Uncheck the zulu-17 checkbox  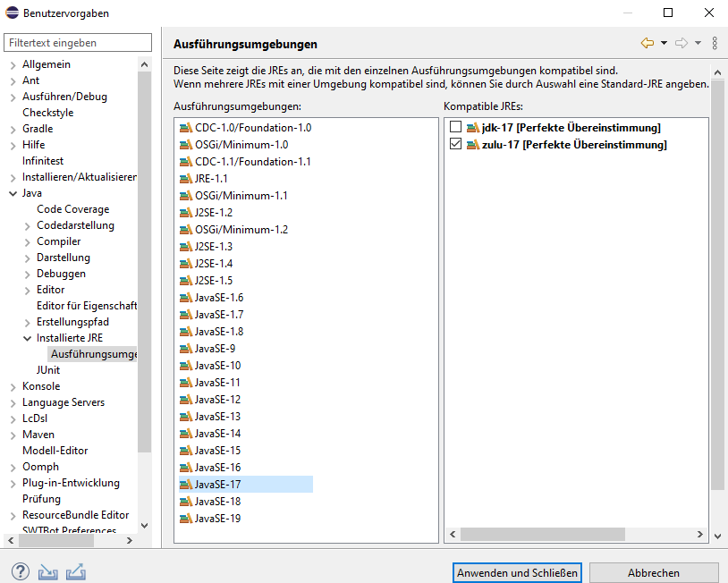[x=455, y=143]
